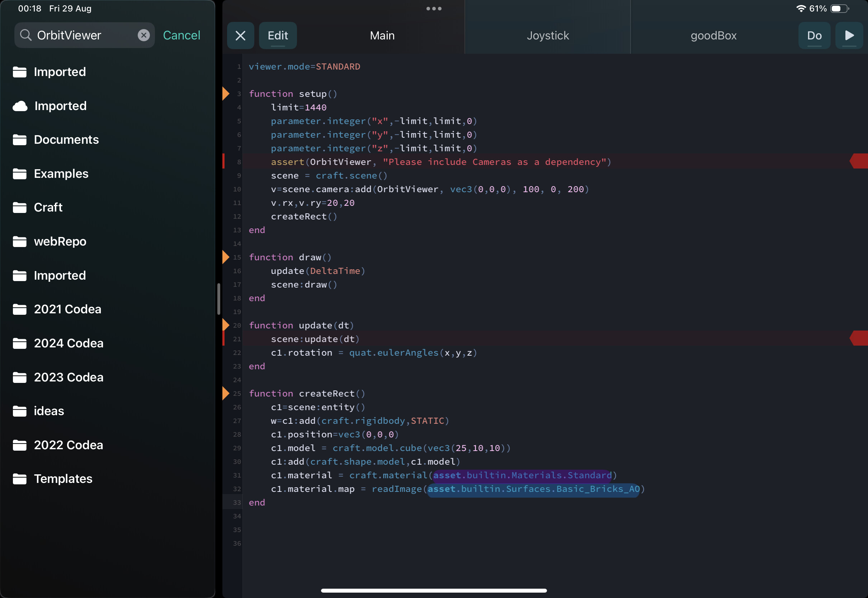Clear the OrbitViewer search text
This screenshot has height=598, width=868.
[143, 35]
